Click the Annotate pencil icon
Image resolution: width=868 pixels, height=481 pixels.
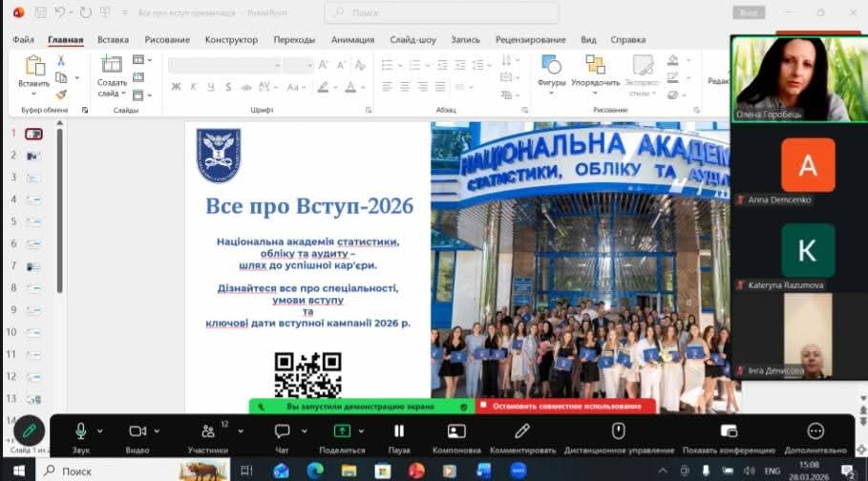pyautogui.click(x=522, y=431)
